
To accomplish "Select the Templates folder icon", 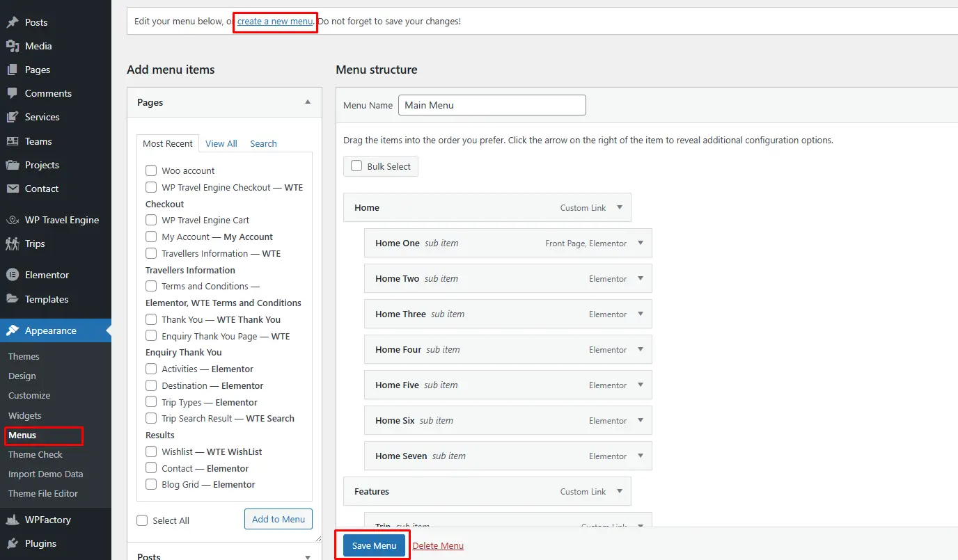I will click(x=13, y=299).
